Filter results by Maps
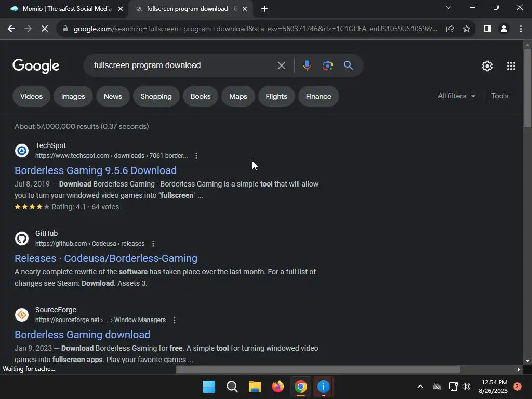 click(238, 96)
